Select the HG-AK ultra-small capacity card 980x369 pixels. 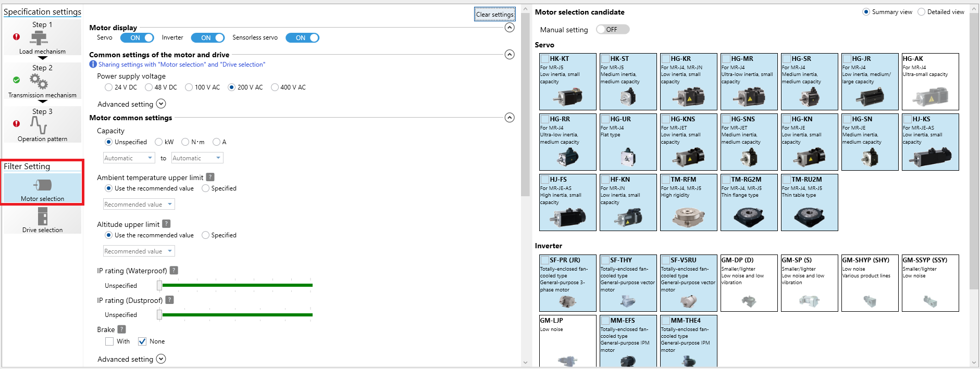(931, 81)
